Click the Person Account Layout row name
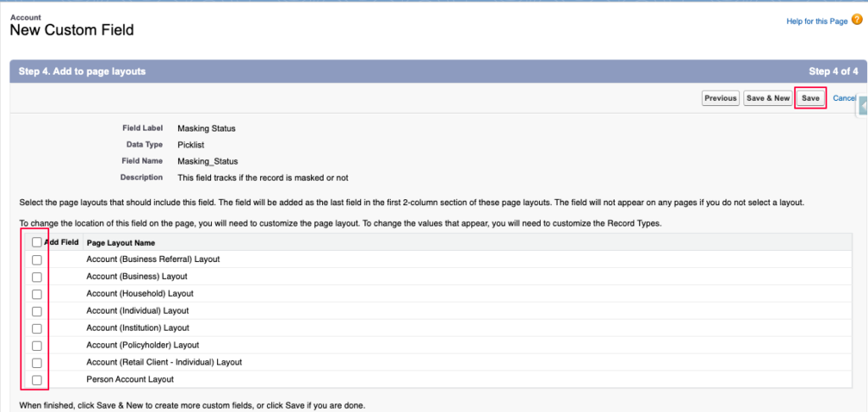Screen dimensions: 868x412 tap(130, 380)
